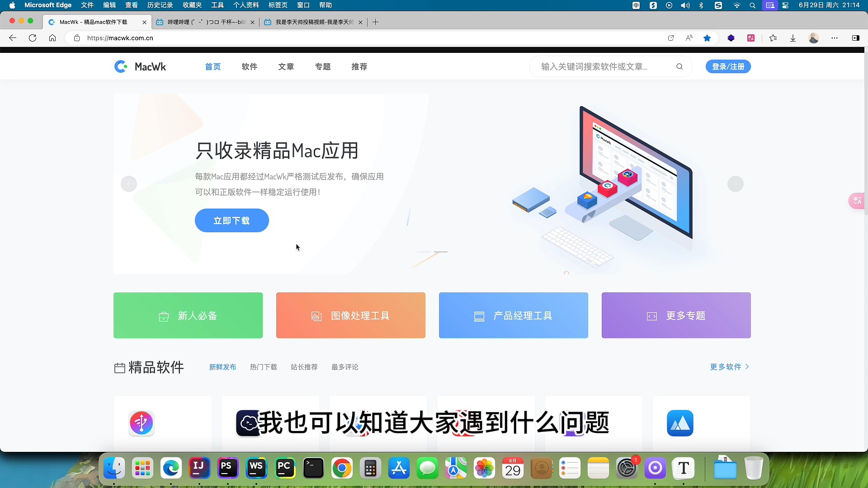Open Calculator from the dock

coord(370,469)
